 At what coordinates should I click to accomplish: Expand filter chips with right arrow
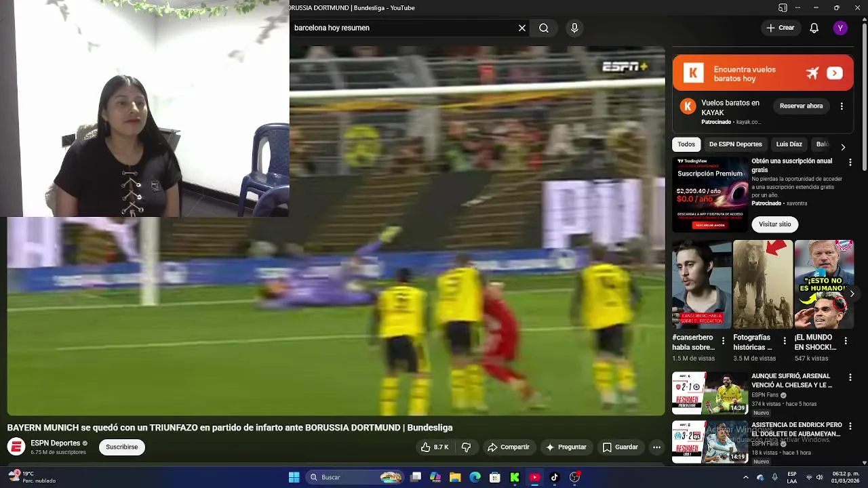pos(843,146)
